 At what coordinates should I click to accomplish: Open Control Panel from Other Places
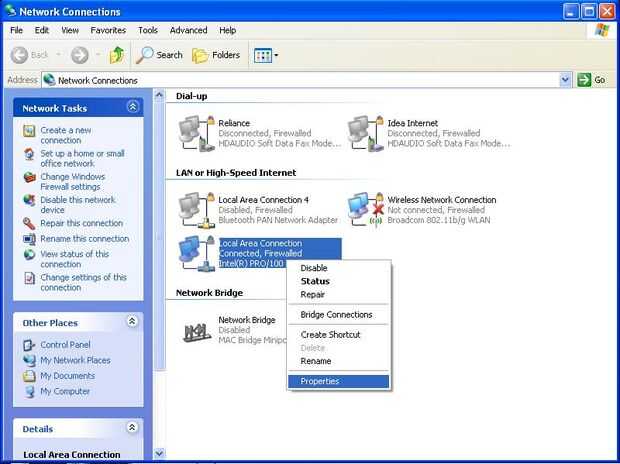(65, 345)
